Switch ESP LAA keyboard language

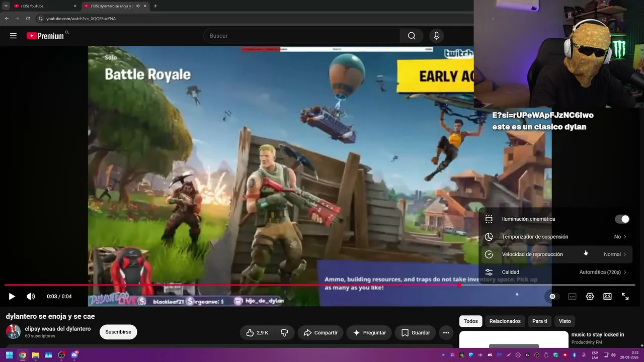point(595,355)
